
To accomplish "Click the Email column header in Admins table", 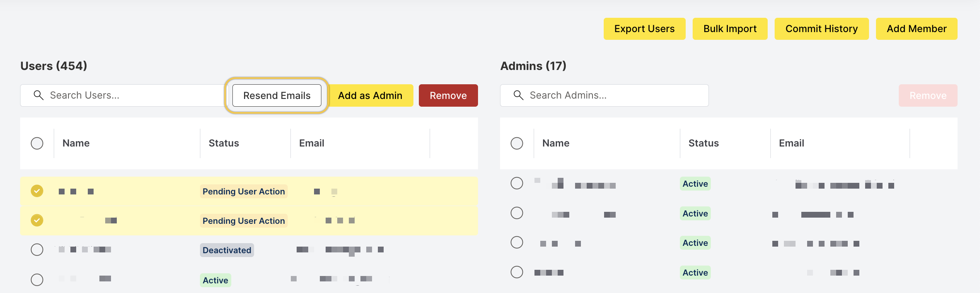I will [791, 143].
